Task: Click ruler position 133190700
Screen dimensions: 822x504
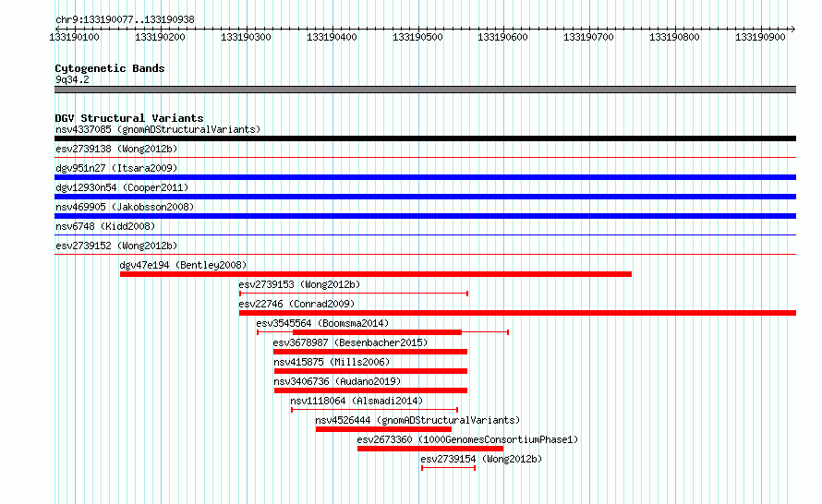Action: point(588,37)
